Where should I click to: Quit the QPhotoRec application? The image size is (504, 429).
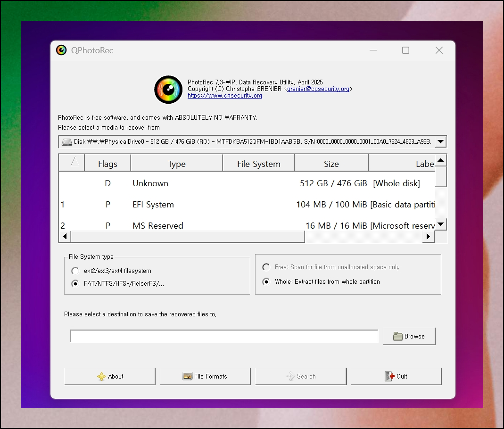point(396,376)
